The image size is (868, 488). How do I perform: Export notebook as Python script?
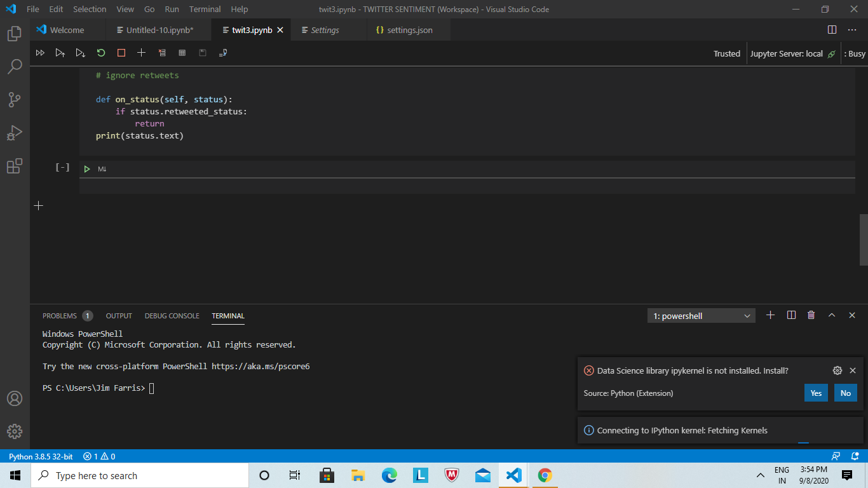pyautogui.click(x=223, y=53)
